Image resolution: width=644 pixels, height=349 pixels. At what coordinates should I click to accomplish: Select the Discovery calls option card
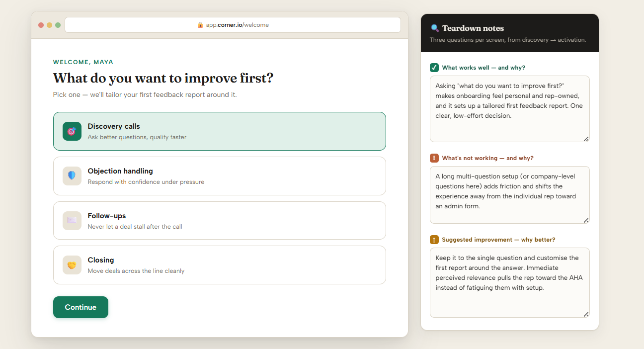(219, 131)
